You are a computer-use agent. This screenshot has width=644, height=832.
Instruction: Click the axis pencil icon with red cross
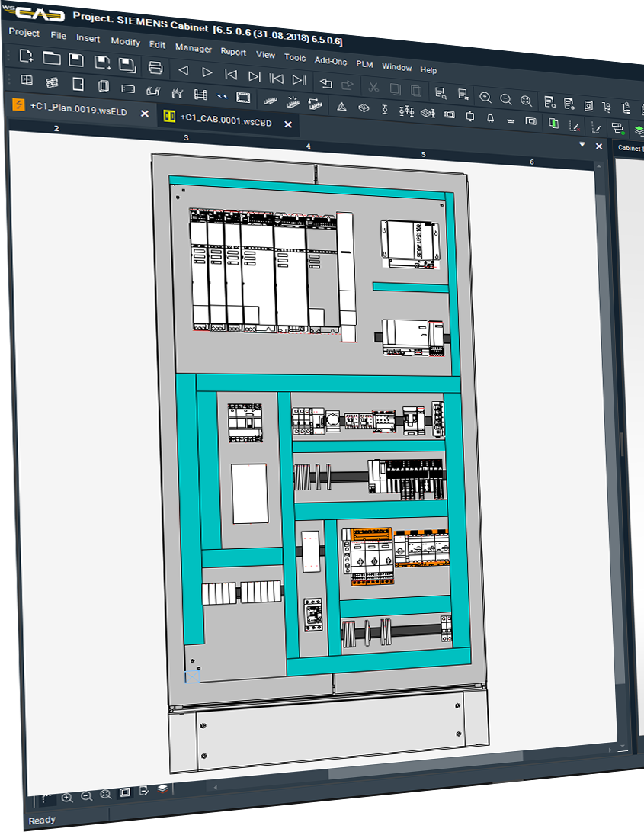click(x=575, y=127)
